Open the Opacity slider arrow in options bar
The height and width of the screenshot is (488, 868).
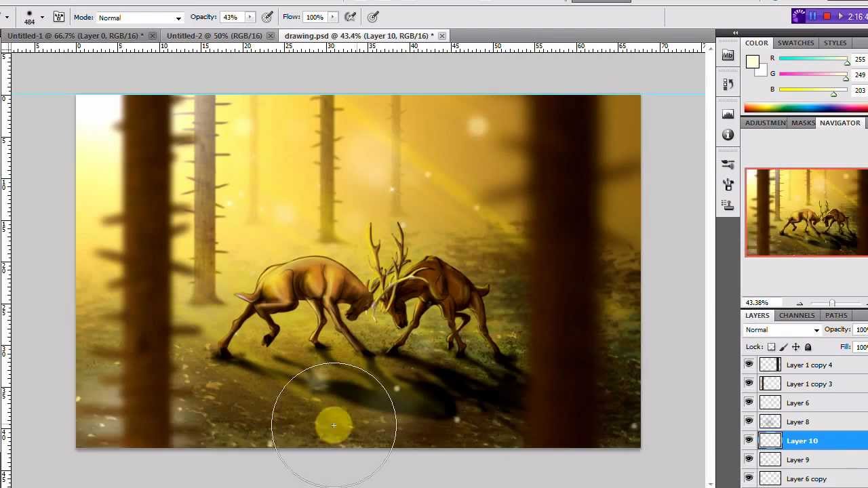click(x=250, y=17)
